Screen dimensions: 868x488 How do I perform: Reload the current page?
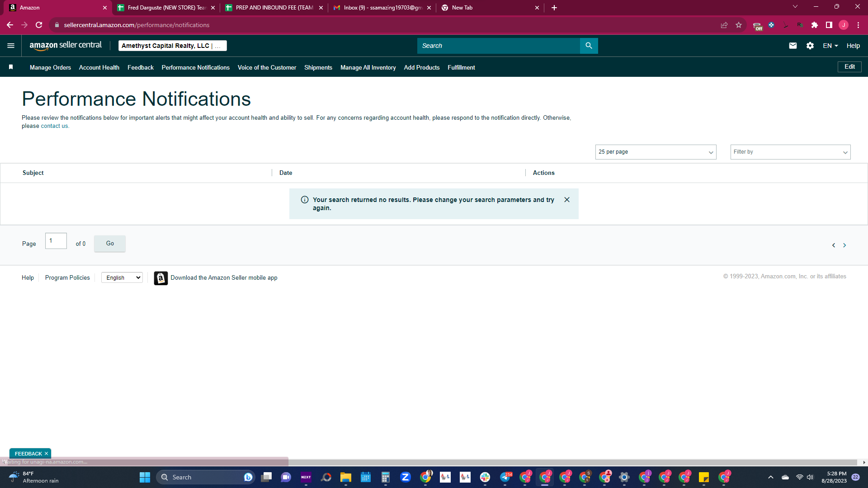click(39, 25)
